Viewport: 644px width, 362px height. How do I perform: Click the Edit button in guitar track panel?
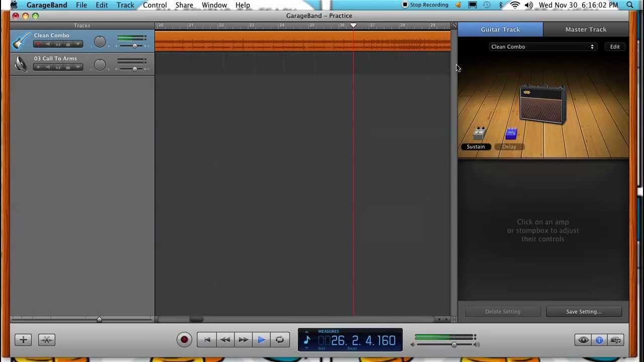(x=615, y=47)
